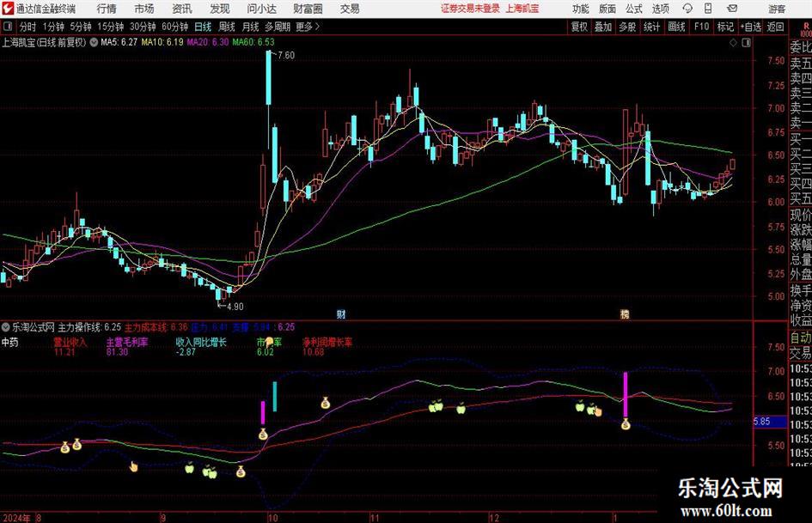
Task: Add stock via +自选 button
Action: click(x=750, y=27)
